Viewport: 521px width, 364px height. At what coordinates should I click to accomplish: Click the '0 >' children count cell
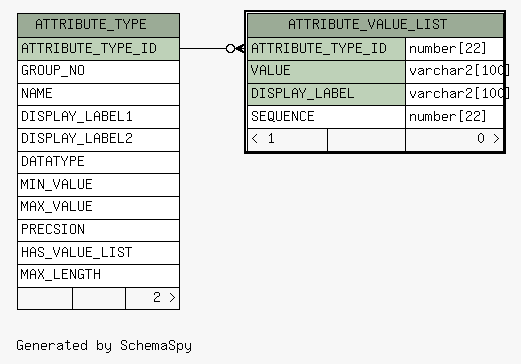[454, 140]
